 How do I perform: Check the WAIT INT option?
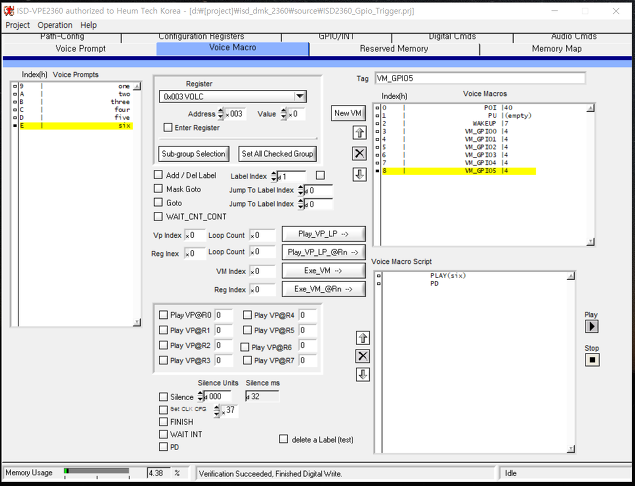tap(164, 434)
